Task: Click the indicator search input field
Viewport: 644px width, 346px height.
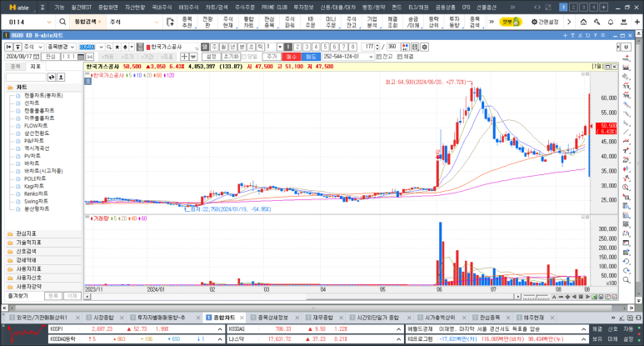Action: (x=26, y=78)
